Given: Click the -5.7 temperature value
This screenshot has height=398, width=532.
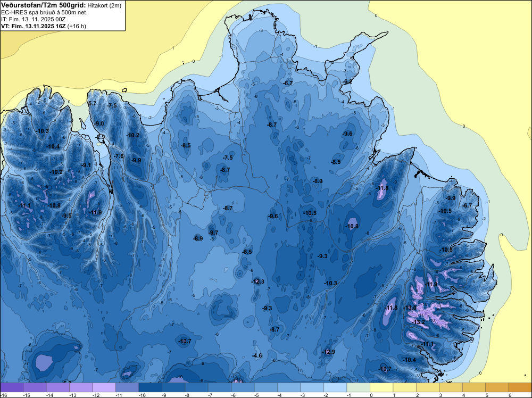Looking at the screenshot, I should coord(92,103).
